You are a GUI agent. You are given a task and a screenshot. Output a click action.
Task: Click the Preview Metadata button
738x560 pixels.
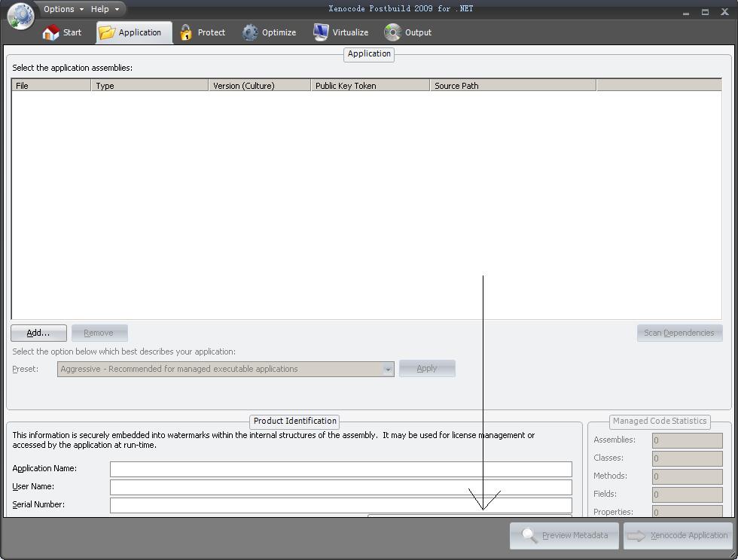(x=564, y=535)
